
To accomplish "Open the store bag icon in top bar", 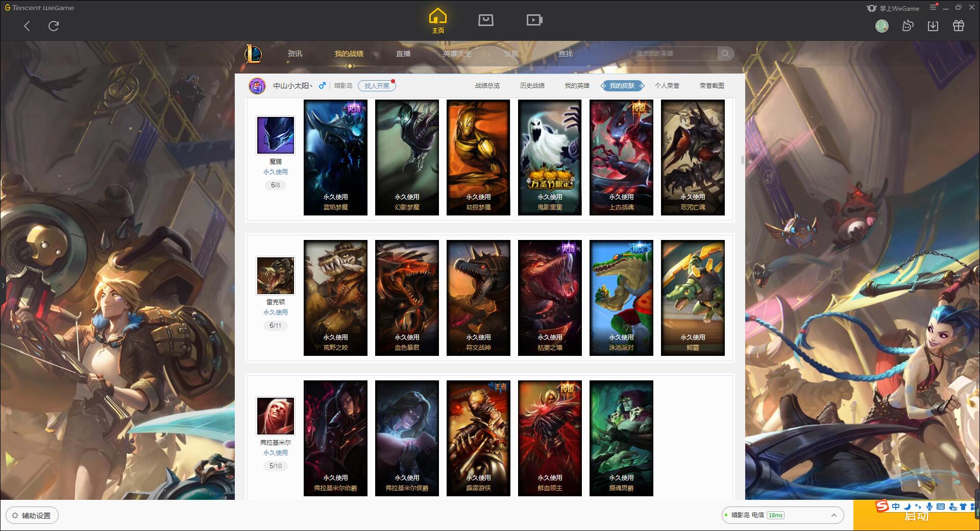I will [x=486, y=20].
